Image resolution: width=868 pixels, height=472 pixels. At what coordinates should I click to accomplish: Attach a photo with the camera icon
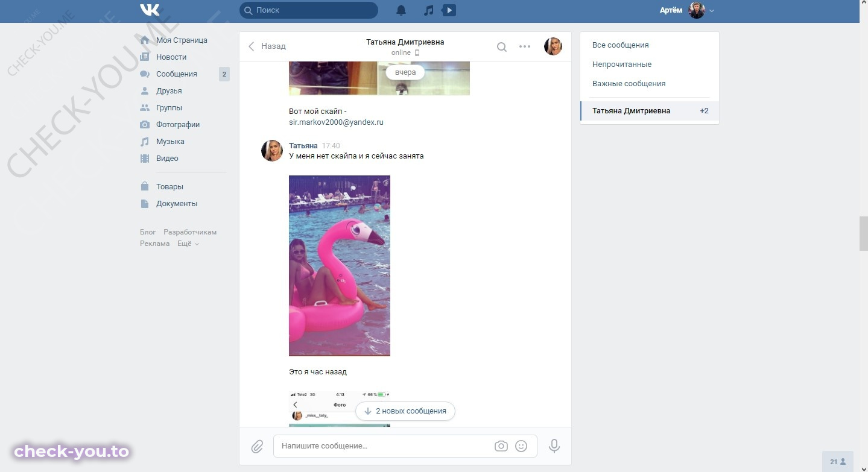pyautogui.click(x=501, y=446)
